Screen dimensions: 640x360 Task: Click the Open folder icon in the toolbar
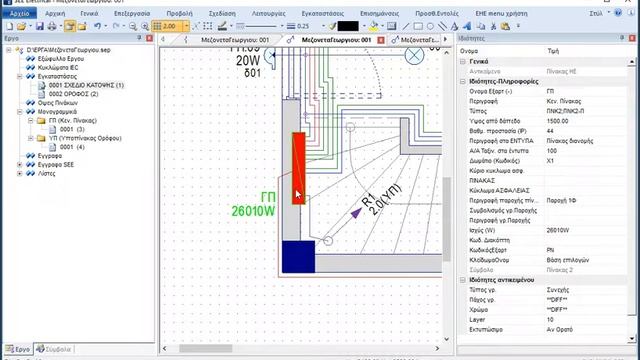(21, 27)
